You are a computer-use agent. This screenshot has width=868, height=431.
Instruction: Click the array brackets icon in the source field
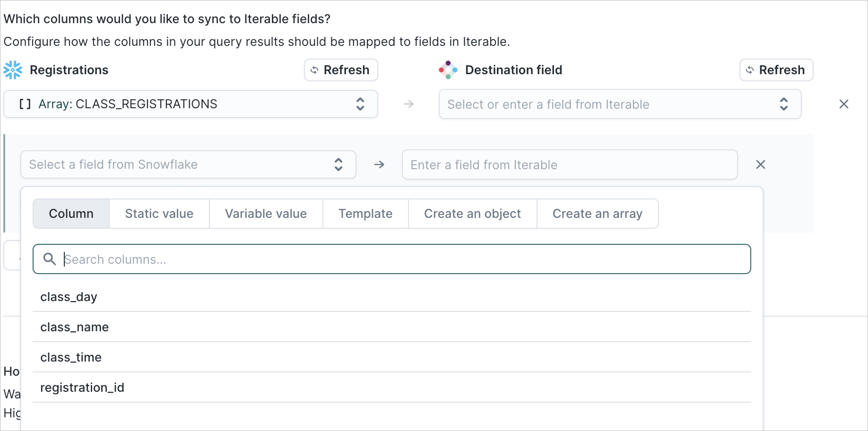point(25,104)
